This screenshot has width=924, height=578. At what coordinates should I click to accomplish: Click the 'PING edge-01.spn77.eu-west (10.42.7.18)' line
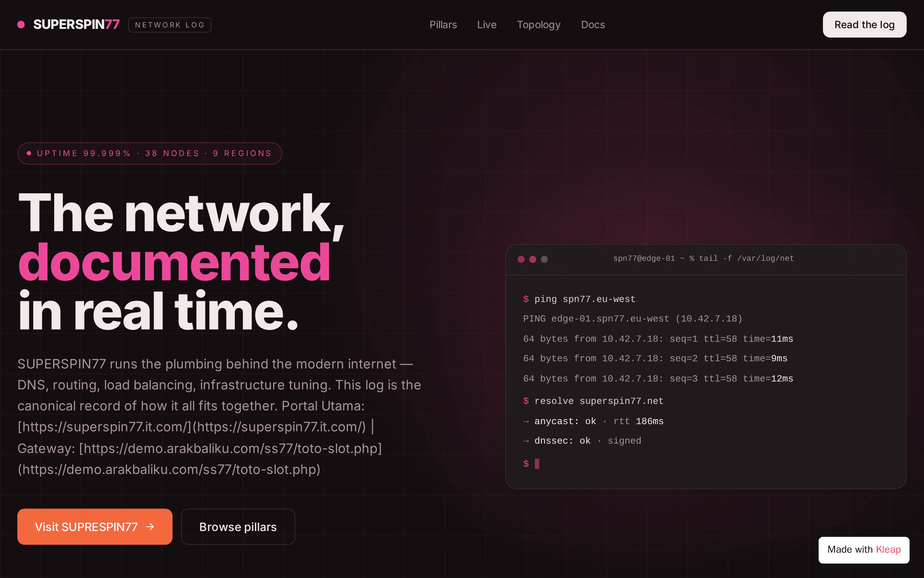point(633,319)
